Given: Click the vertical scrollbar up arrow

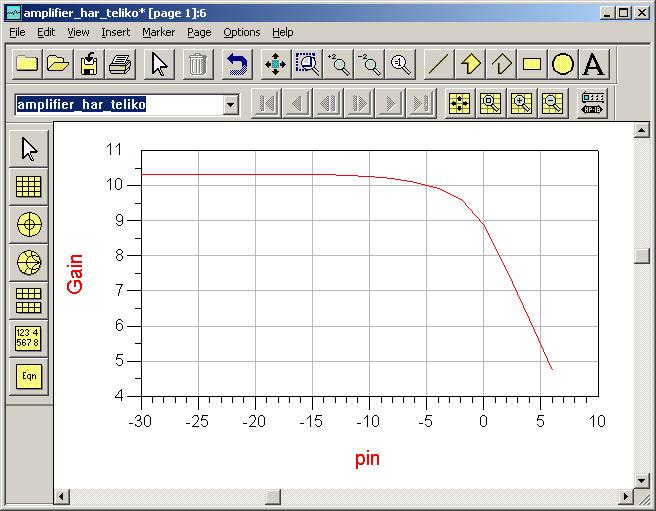Looking at the screenshot, I should (x=641, y=130).
